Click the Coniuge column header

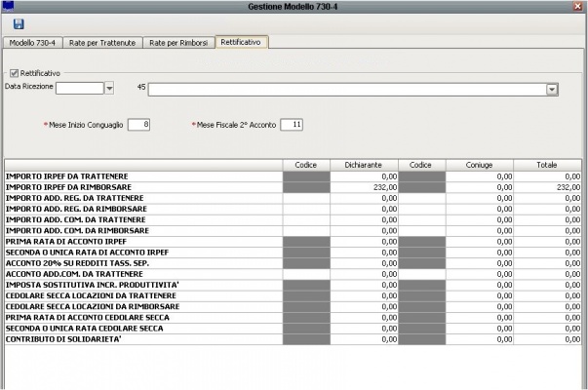pyautogui.click(x=479, y=165)
